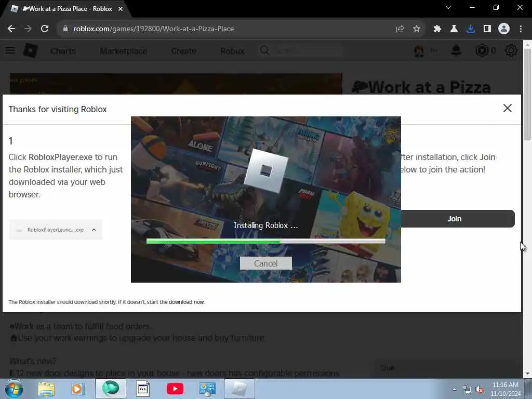Screen dimensions: 532x399
Task: Open the media player taskbar icon
Action: click(x=78, y=389)
